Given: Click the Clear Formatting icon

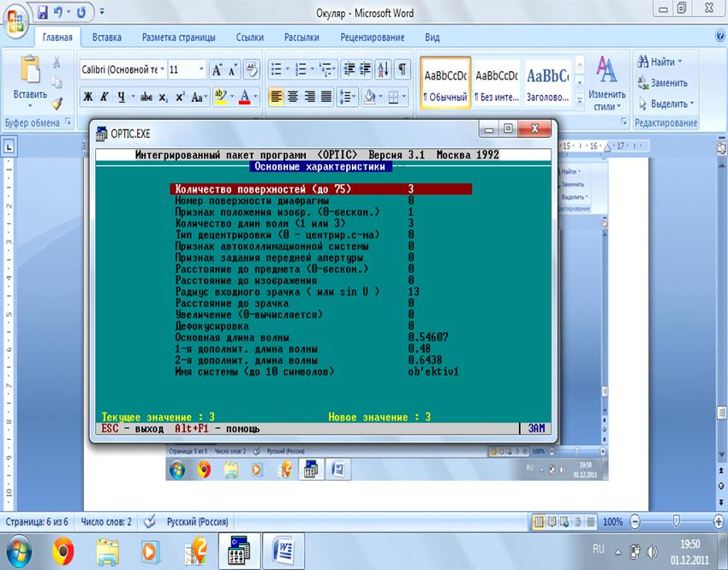Looking at the screenshot, I should 251,69.
